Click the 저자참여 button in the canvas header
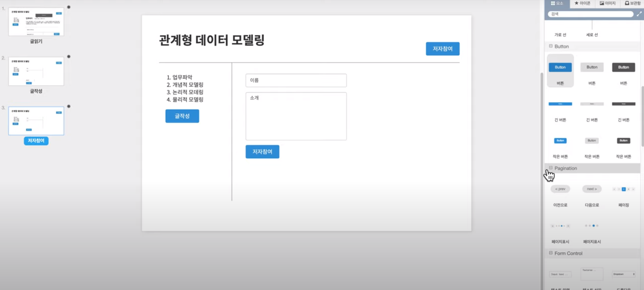This screenshot has height=290, width=644. (442, 49)
